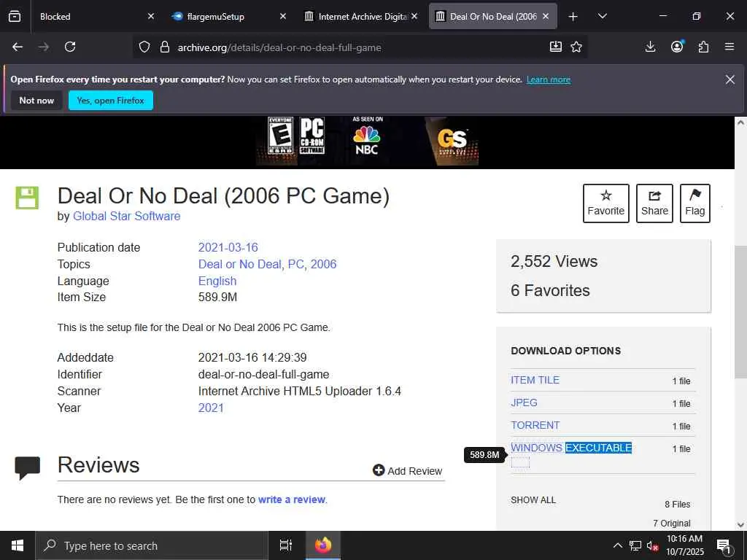Image resolution: width=747 pixels, height=560 pixels.
Task: Click scrollbar down arrow
Action: pyautogui.click(x=740, y=525)
